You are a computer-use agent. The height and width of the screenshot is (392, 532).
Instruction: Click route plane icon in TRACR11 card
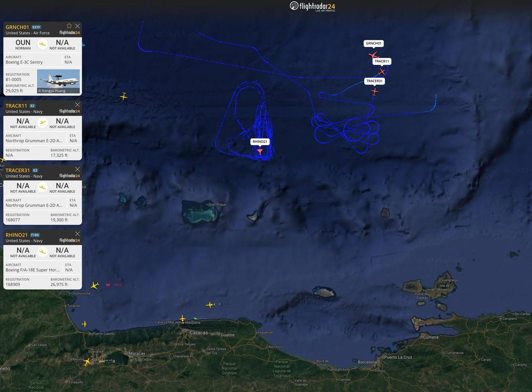(42, 122)
